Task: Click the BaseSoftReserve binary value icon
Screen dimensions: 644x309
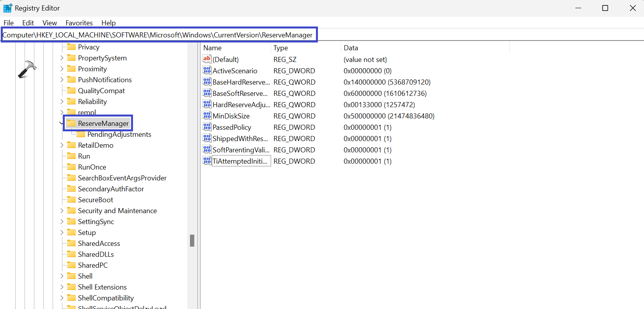Action: (x=207, y=93)
